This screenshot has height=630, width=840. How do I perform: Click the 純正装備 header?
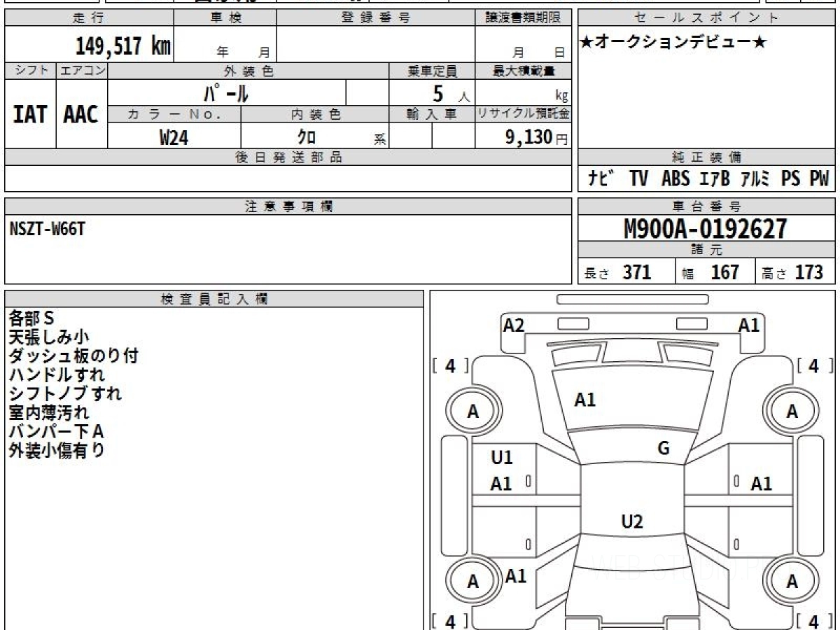707,157
